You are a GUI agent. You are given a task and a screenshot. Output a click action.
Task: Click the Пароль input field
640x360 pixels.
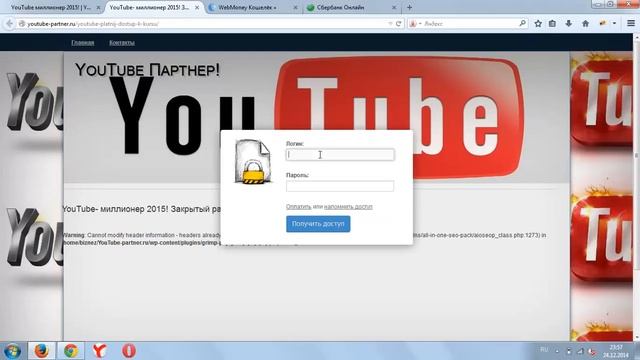[x=340, y=186]
